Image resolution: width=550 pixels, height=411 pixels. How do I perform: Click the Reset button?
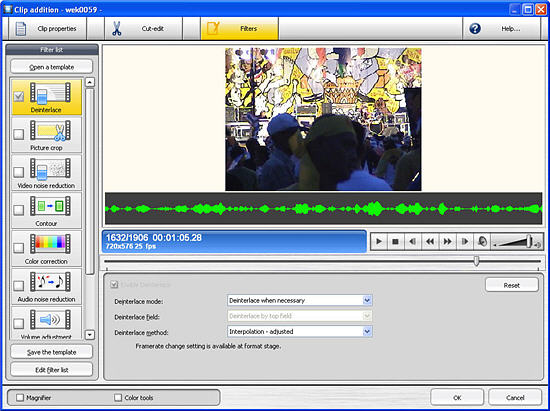(x=512, y=285)
